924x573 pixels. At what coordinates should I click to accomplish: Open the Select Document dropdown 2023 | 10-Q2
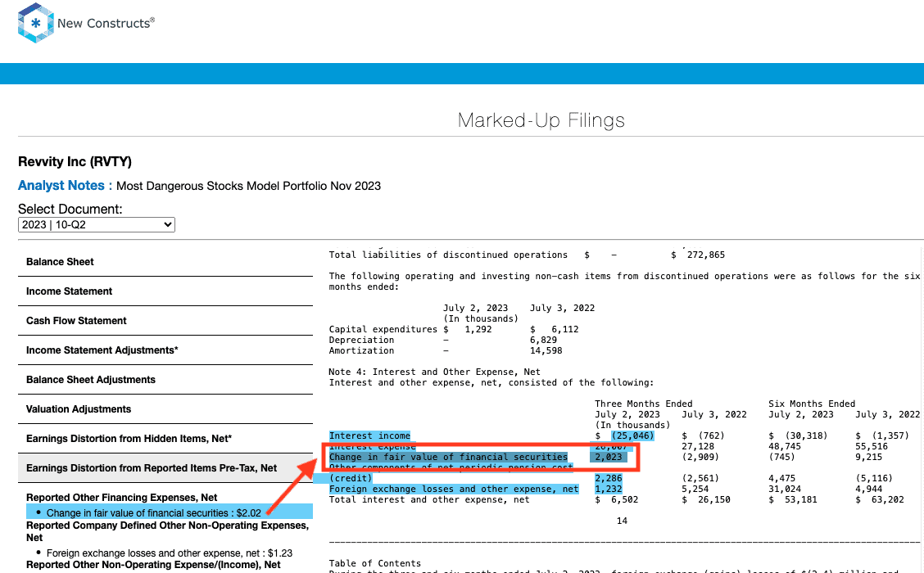(x=97, y=224)
